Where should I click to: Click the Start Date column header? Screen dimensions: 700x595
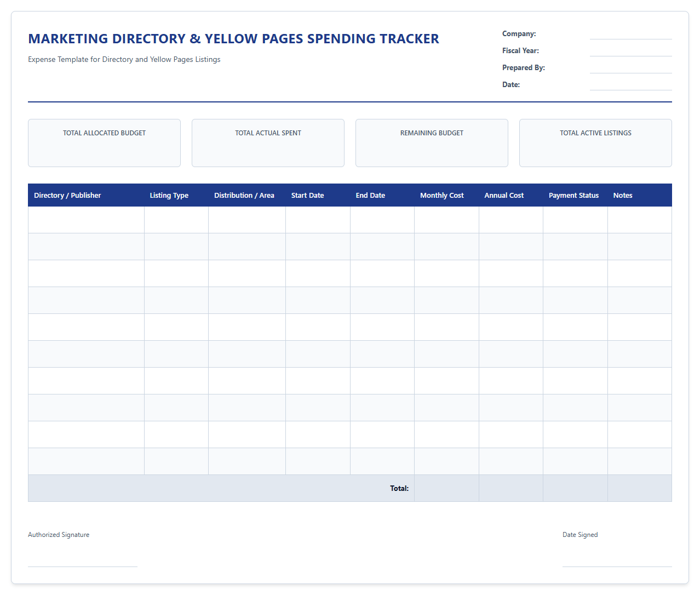(318, 195)
